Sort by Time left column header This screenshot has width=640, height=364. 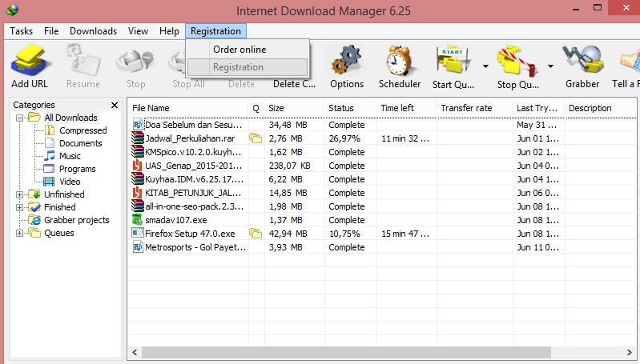click(406, 108)
